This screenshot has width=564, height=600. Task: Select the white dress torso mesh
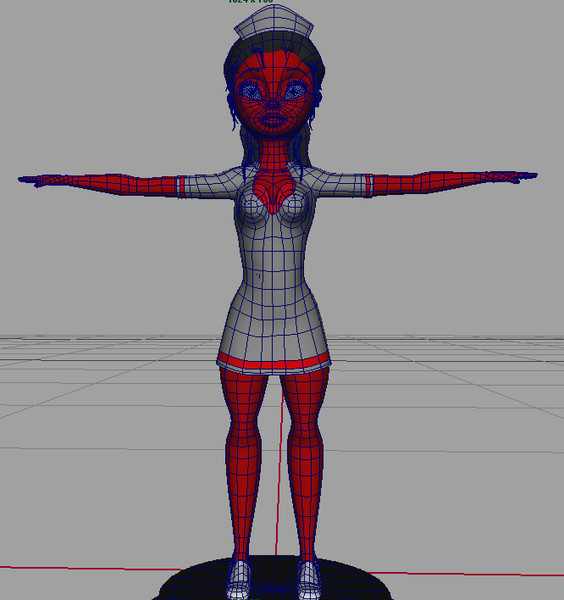coord(274,268)
